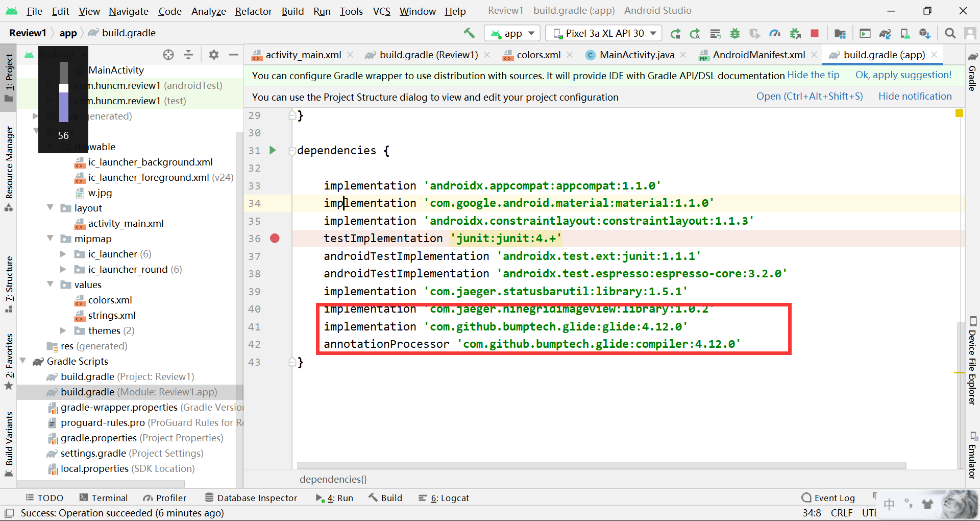Click the red Stop button

(815, 34)
